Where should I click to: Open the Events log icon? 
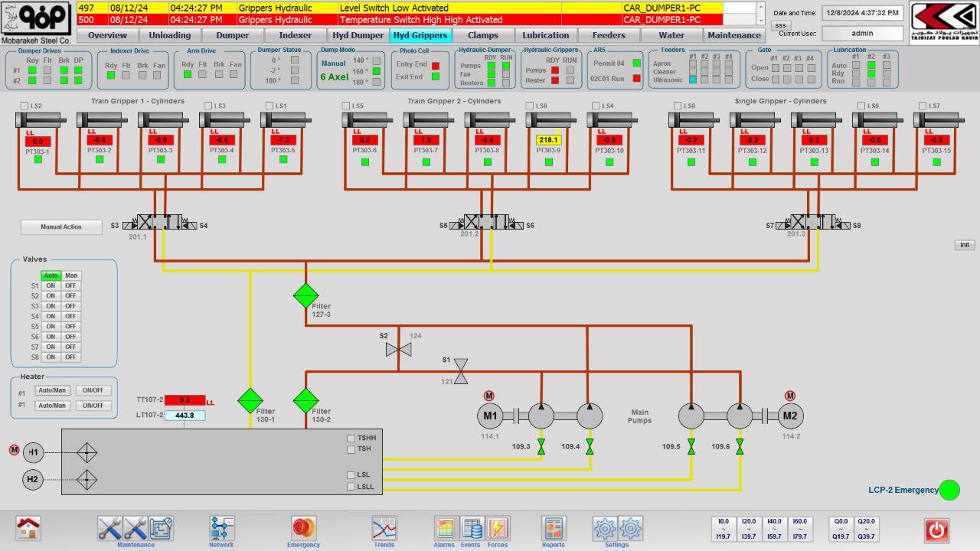pyautogui.click(x=472, y=529)
